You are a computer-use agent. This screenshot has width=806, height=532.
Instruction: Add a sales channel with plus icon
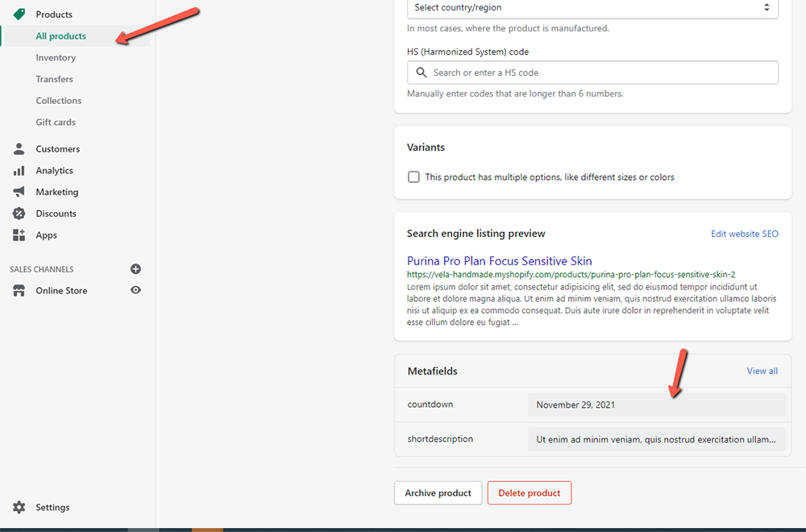(135, 269)
